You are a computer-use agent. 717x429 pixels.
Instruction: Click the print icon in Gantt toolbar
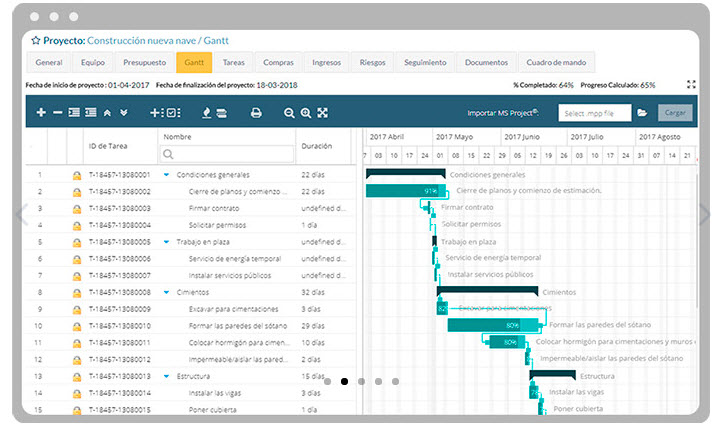point(256,113)
